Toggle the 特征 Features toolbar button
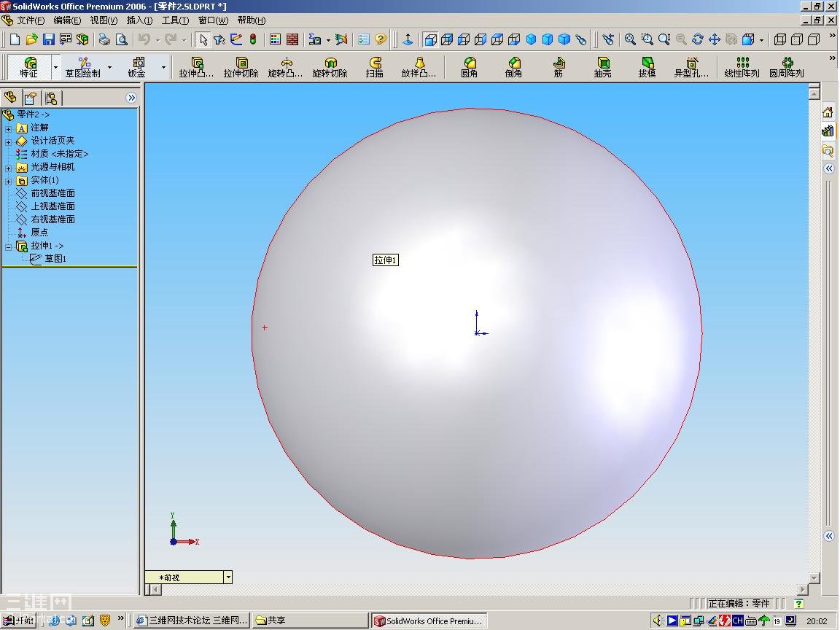 (x=29, y=67)
